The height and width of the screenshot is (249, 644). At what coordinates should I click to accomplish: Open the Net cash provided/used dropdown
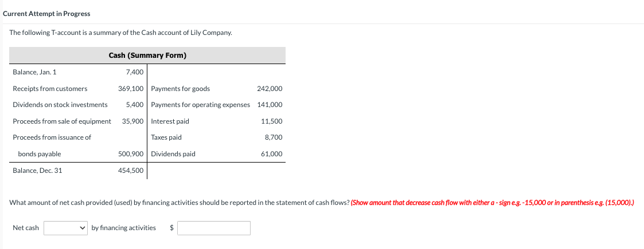click(x=66, y=228)
